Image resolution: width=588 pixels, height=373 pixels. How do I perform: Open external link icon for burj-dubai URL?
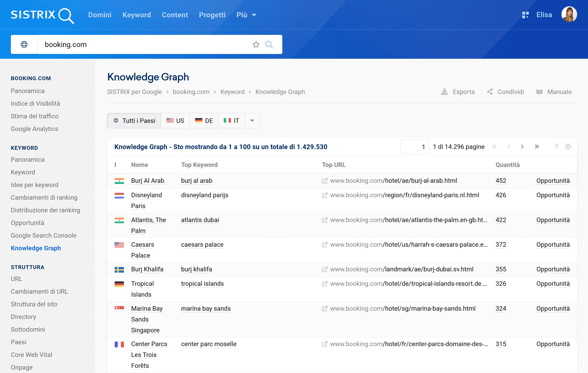tap(325, 269)
